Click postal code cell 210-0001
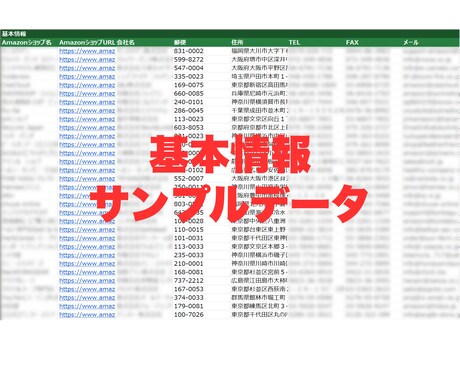Screen dimensions: 460x380 pyautogui.click(x=189, y=264)
